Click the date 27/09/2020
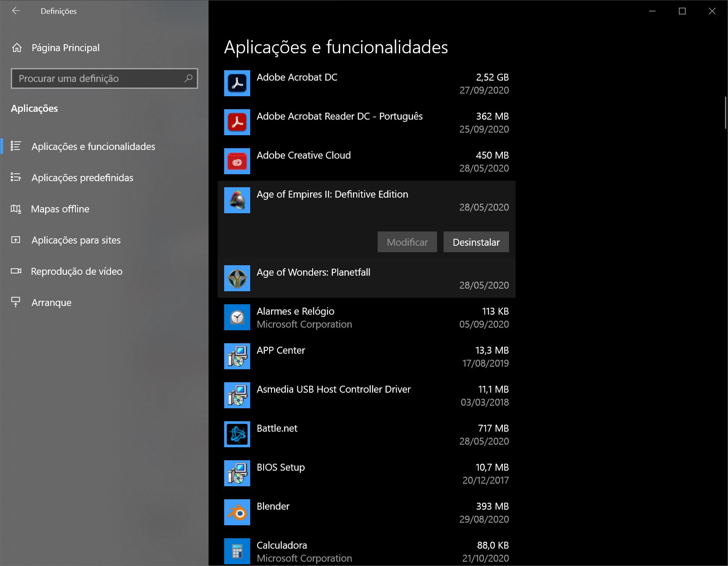728x566 pixels. tap(484, 90)
